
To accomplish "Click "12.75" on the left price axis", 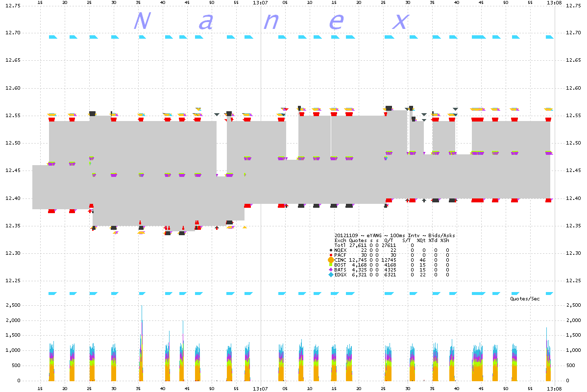I will [13, 5].
